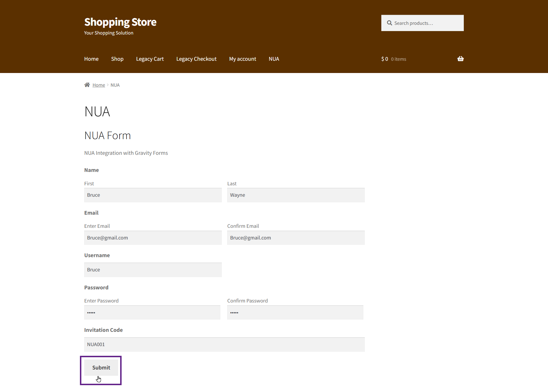The width and height of the screenshot is (548, 392).
Task: Click the Last name field with Wayne
Action: 296,195
